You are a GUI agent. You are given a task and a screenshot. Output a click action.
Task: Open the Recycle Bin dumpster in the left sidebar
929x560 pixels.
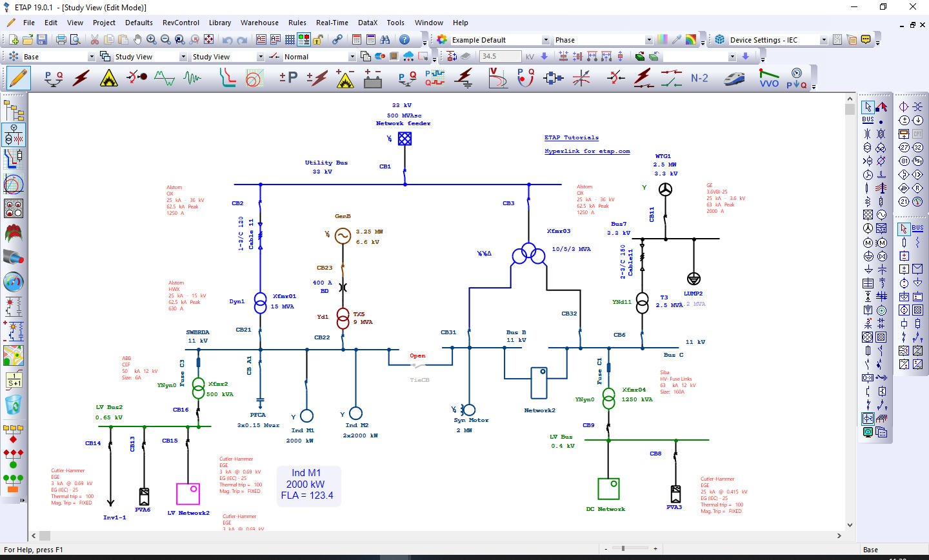click(14, 405)
